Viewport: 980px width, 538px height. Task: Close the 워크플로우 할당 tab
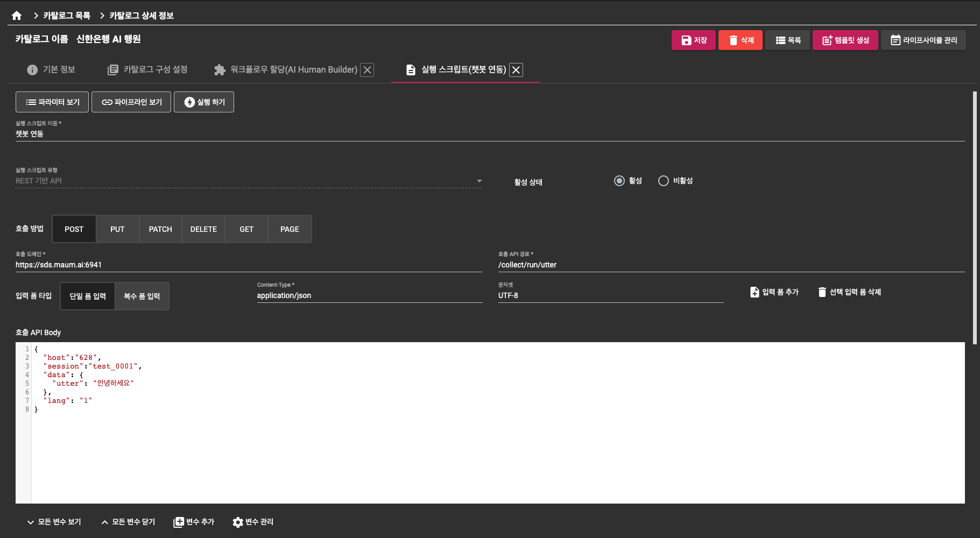367,70
